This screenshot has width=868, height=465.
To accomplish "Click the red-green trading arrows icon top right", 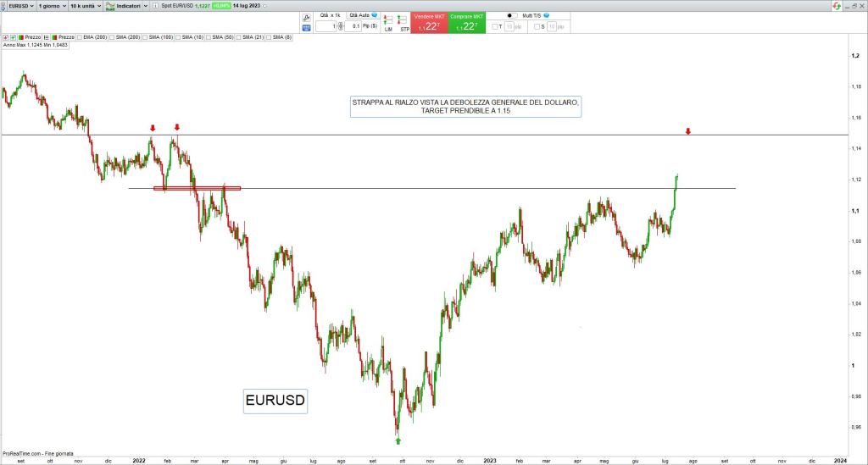I will pyautogui.click(x=836, y=6).
